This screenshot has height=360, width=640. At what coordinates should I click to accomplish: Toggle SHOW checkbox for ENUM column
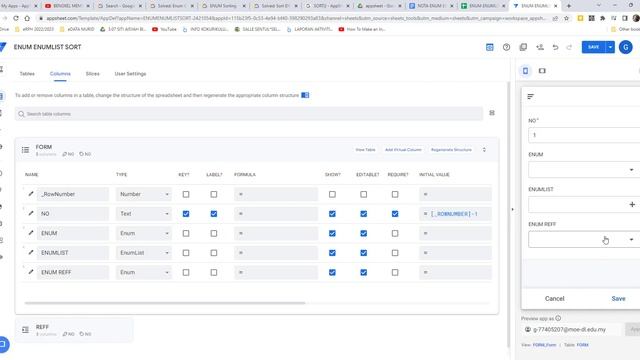pos(332,233)
